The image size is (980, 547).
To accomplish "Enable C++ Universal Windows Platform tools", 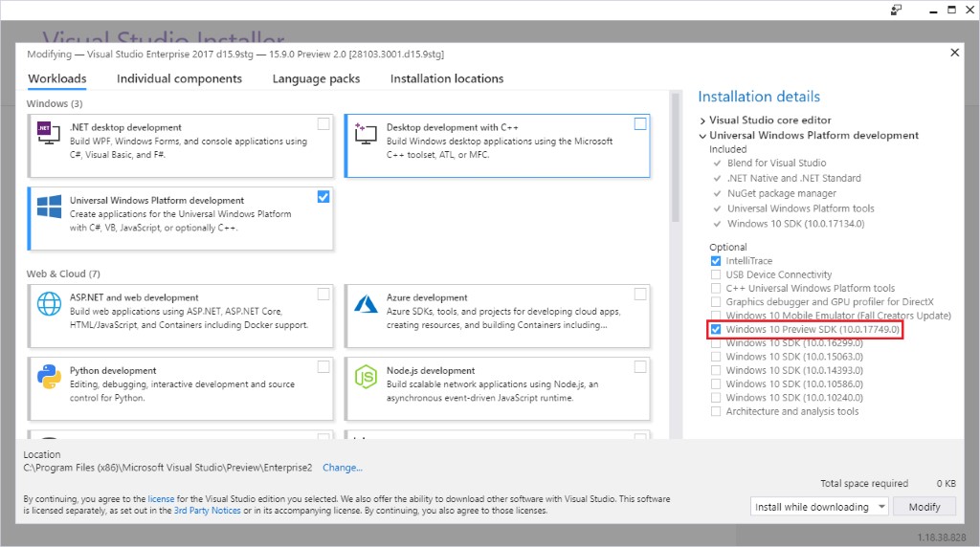I will pos(716,289).
